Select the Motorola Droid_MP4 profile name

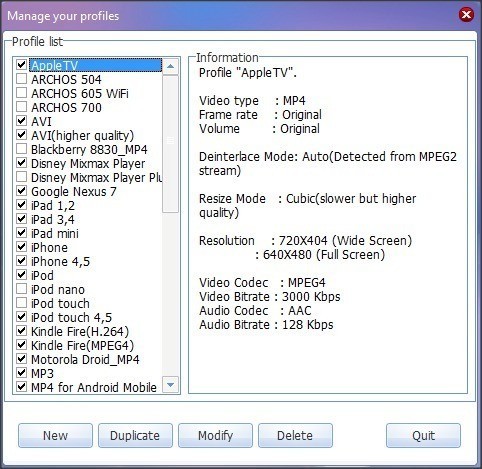point(85,359)
